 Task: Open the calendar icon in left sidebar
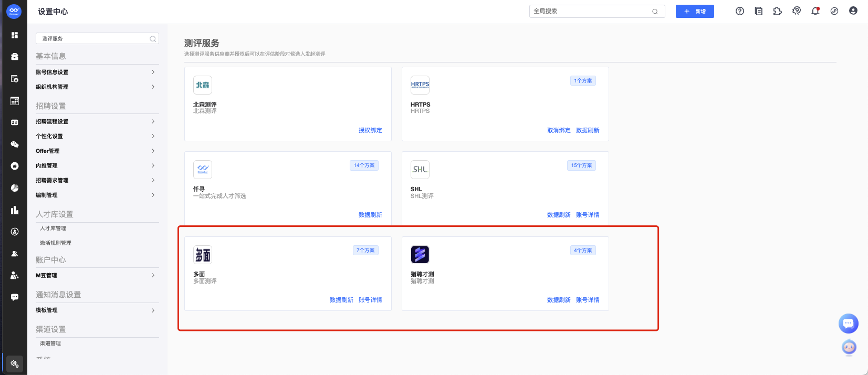tap(15, 101)
